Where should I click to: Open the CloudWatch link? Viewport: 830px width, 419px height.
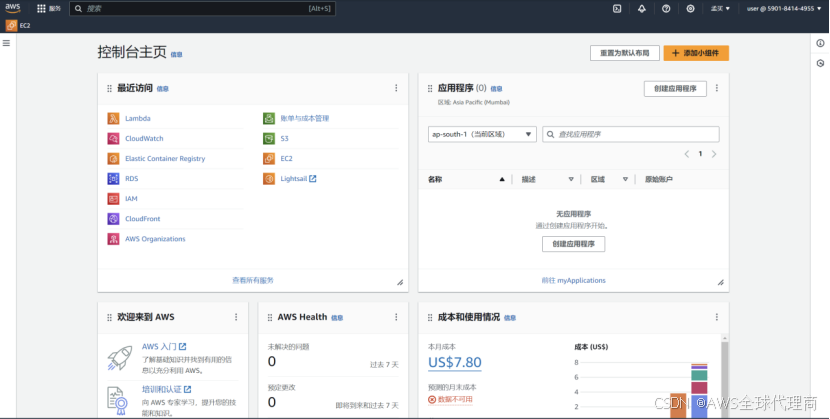144,139
